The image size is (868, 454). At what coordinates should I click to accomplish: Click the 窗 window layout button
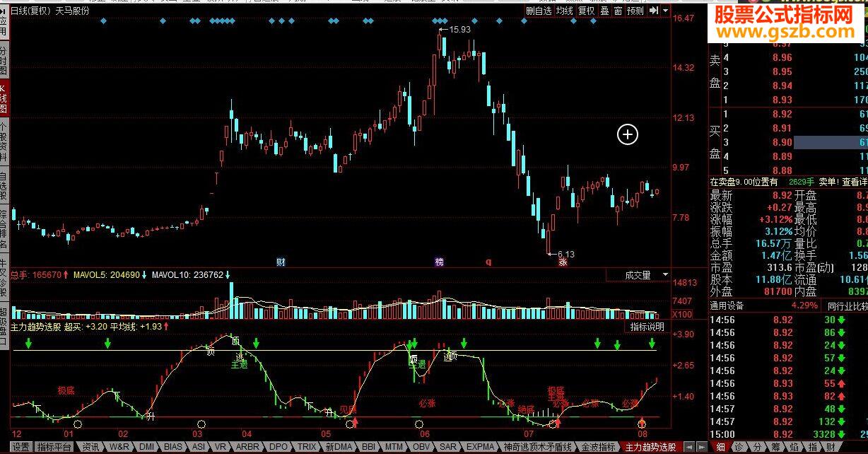(x=618, y=11)
